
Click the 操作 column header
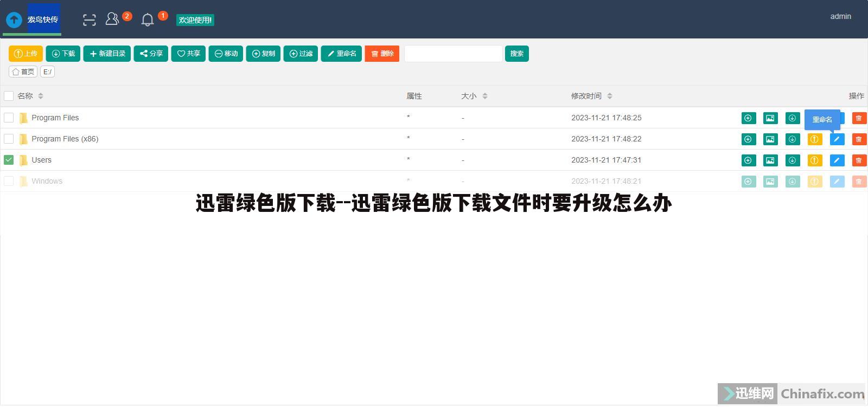857,96
